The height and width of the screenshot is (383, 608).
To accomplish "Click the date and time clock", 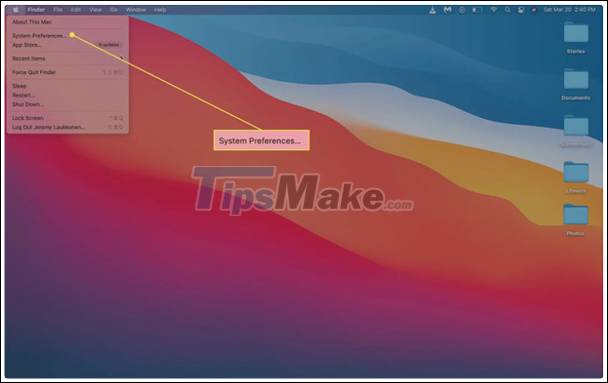I will tap(569, 10).
